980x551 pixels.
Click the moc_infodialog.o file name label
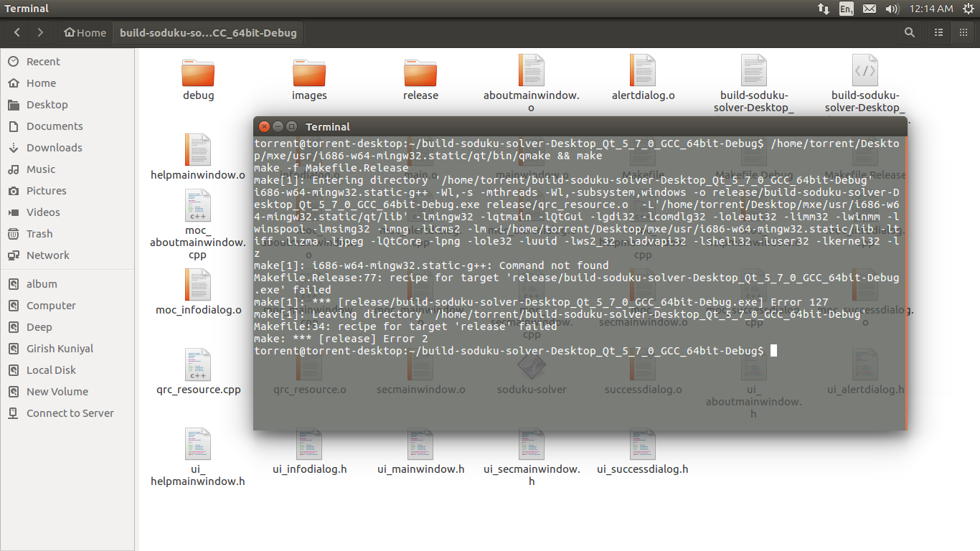(x=198, y=310)
